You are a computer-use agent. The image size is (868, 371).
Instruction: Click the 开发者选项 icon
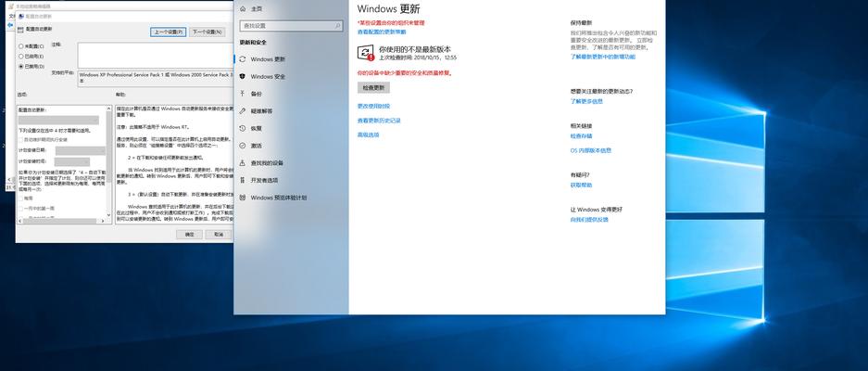tap(243, 180)
